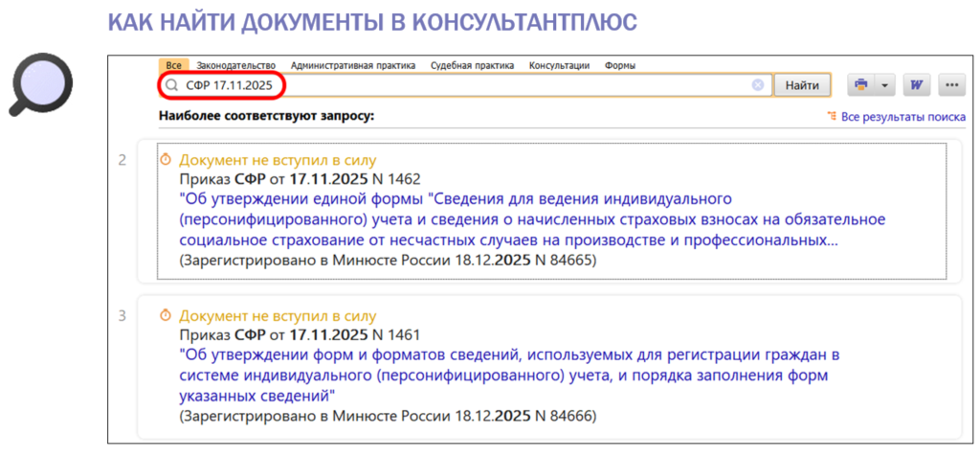The image size is (980, 457).
Task: Click the clock icon of Приказ N 1462
Action: tap(166, 159)
